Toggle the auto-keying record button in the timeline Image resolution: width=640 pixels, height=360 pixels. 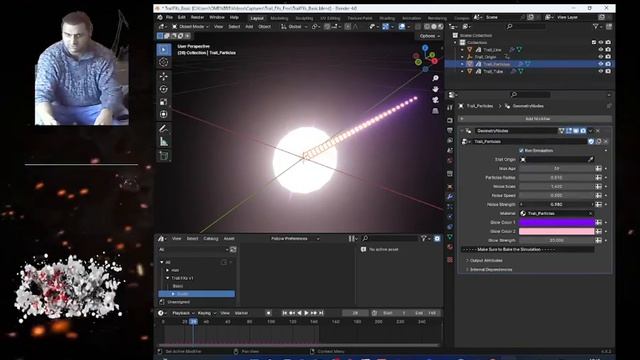[x=269, y=313]
